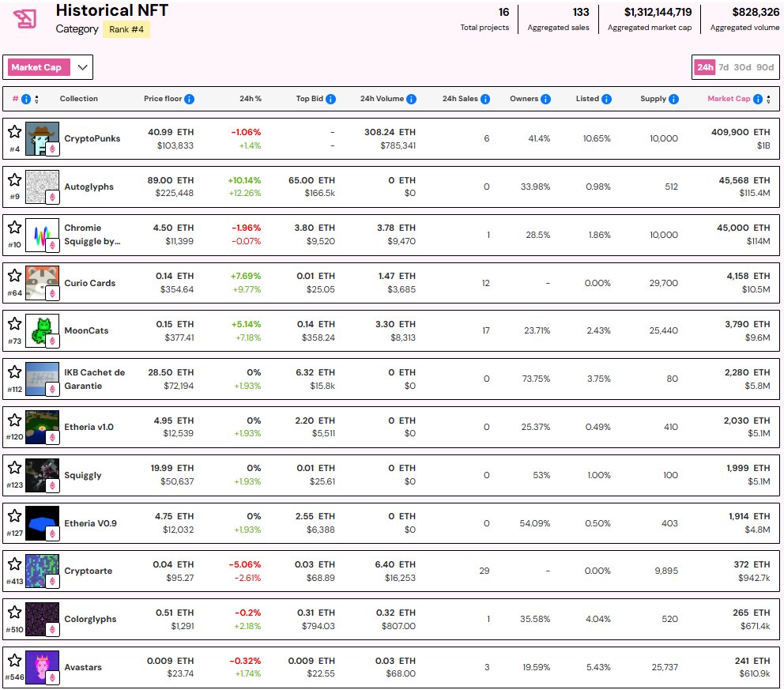Show Listed info tooltip icon
The width and height of the screenshot is (784, 690).
pos(606,99)
